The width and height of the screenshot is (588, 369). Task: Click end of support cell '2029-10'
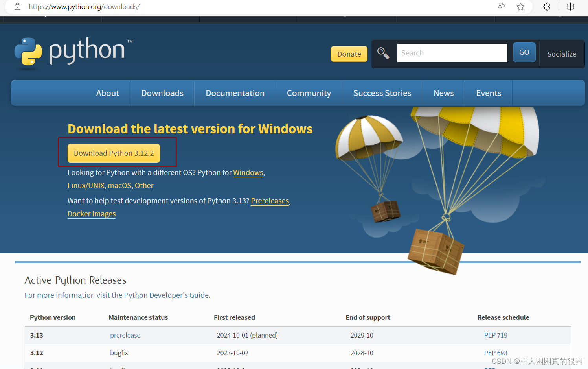[x=362, y=335]
